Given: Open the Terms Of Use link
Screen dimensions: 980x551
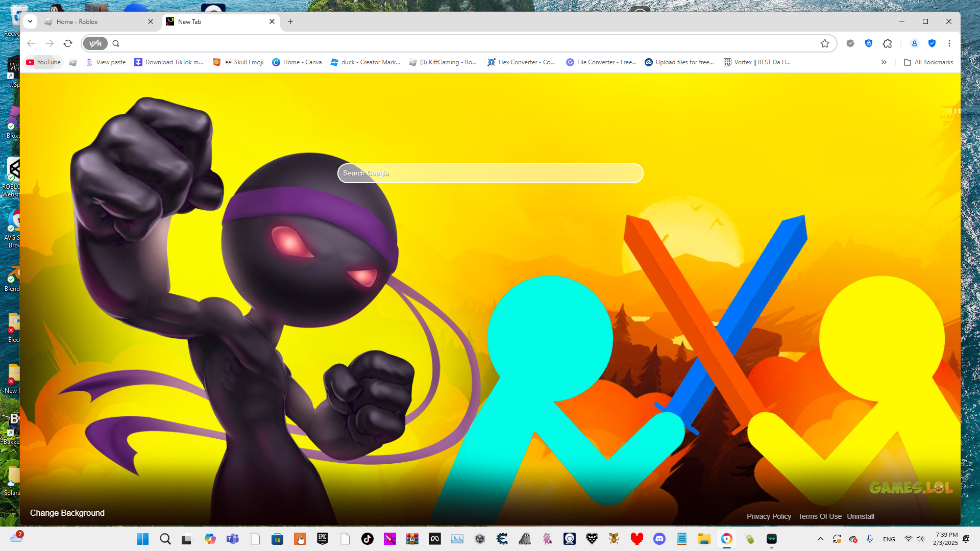Looking at the screenshot, I should (820, 516).
